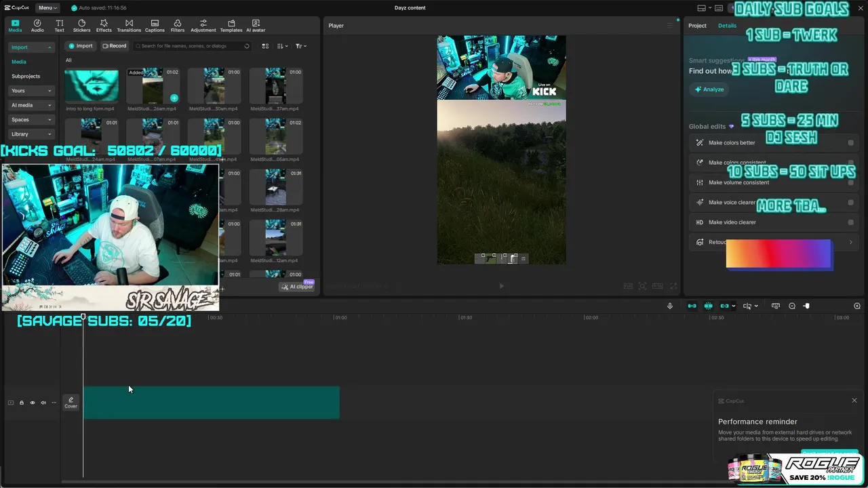Click the Import button
Image resolution: width=868 pixels, height=488 pixels.
(81, 46)
